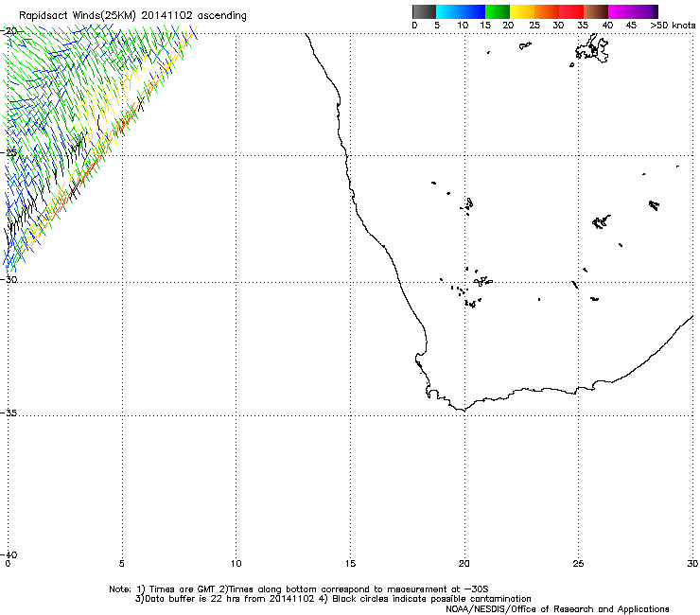Screen dimensions: 700x615
Task: Click the -40 latitude axis label
Action: pos(9,554)
